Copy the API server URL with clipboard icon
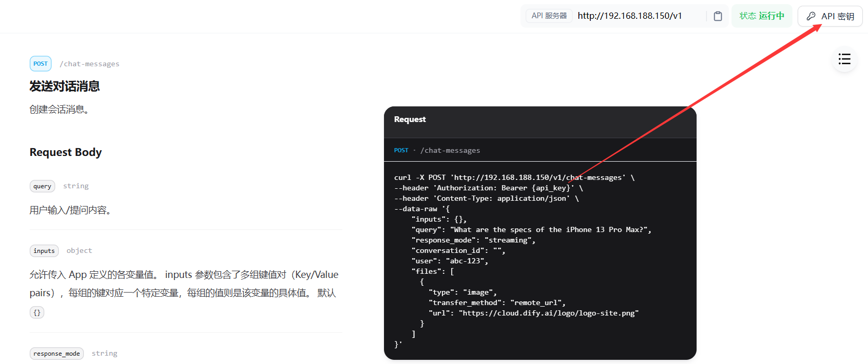The image size is (868, 364). [717, 16]
